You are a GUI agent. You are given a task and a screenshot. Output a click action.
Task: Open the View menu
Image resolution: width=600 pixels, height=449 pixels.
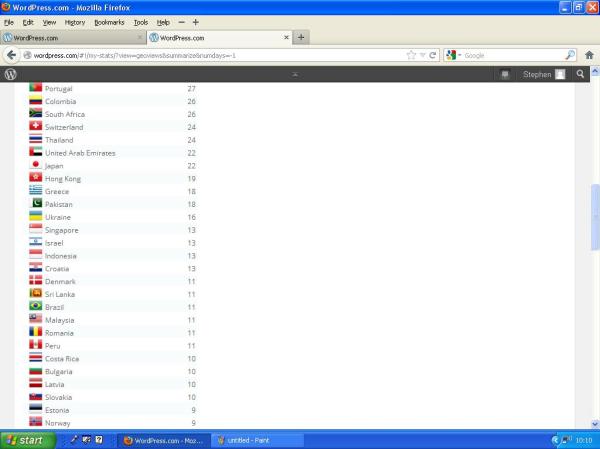(49, 23)
